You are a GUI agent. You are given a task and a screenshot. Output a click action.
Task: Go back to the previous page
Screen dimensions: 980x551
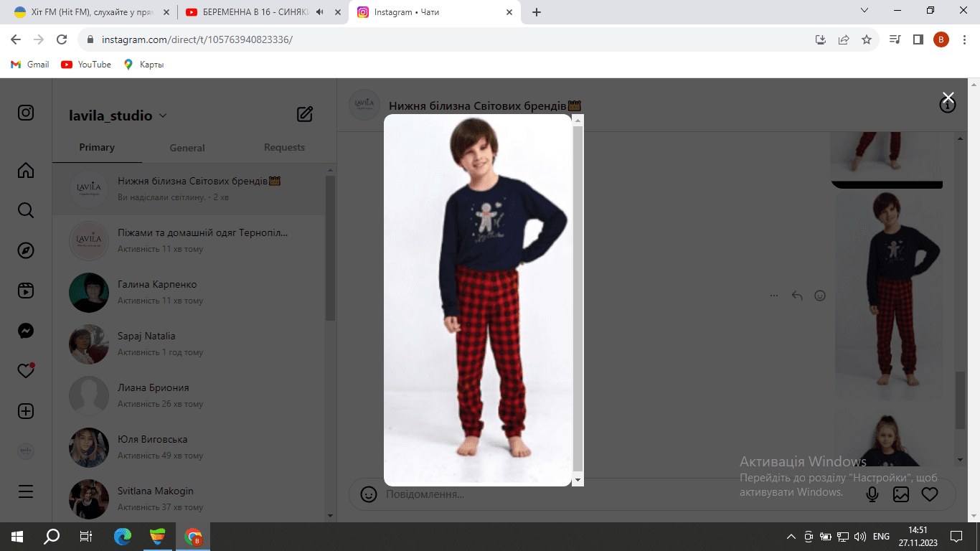tap(16, 39)
